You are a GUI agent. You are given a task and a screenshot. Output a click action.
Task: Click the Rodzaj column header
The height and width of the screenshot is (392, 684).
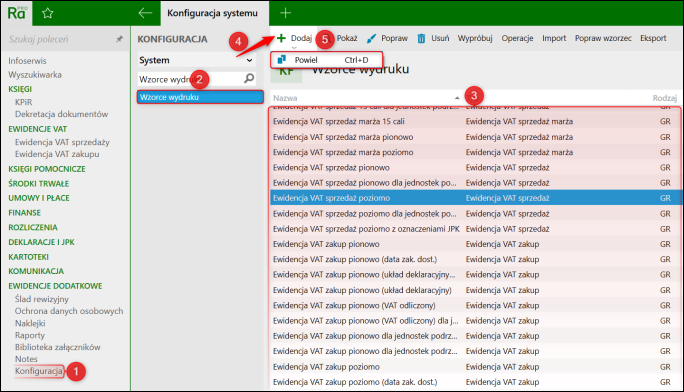[x=664, y=98]
